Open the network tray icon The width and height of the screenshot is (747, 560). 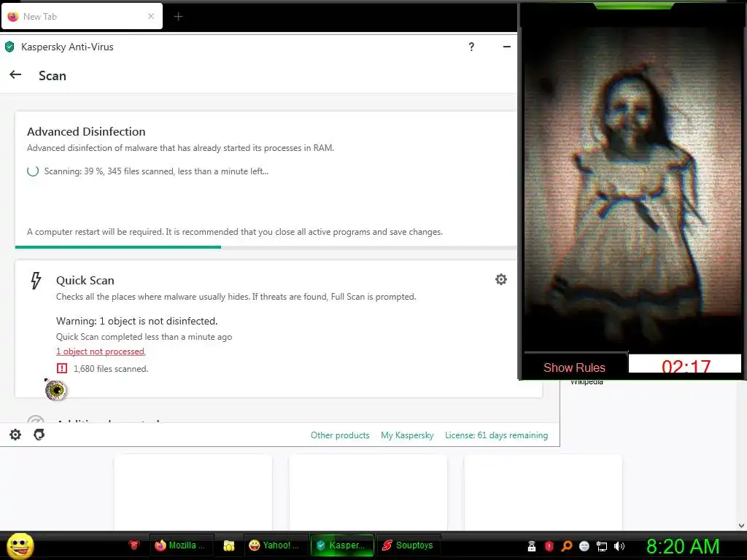tap(602, 546)
